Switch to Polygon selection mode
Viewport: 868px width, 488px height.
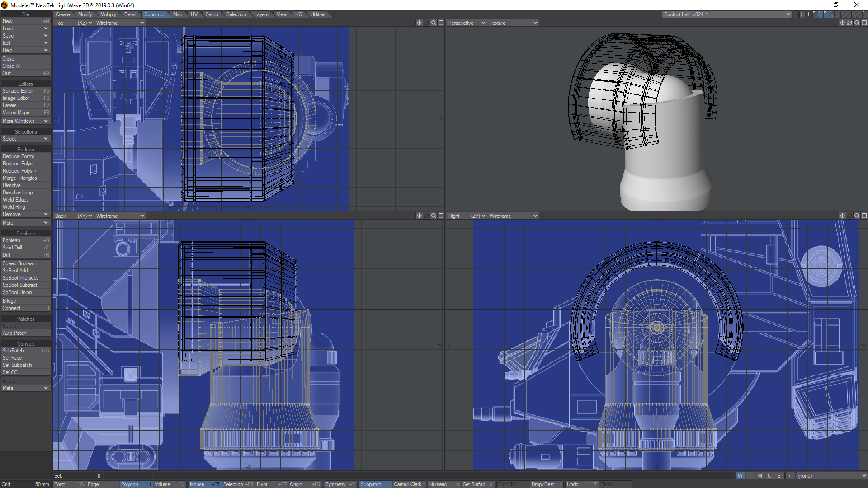point(136,484)
